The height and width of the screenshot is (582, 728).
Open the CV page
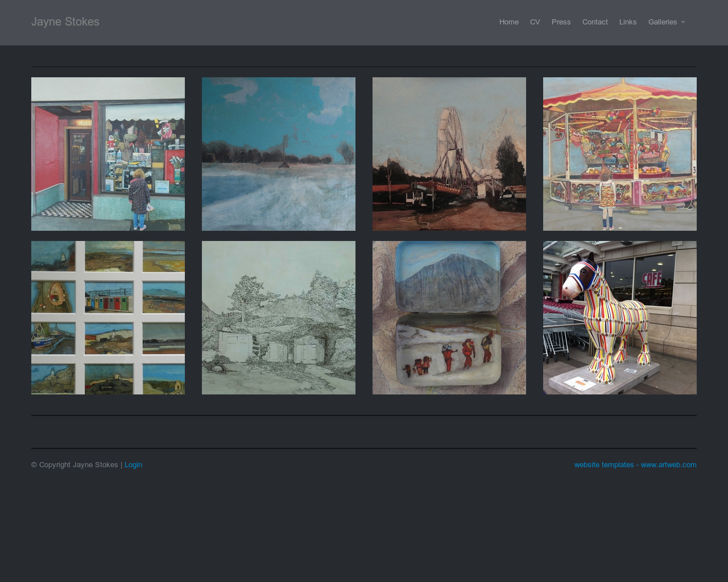coord(535,22)
